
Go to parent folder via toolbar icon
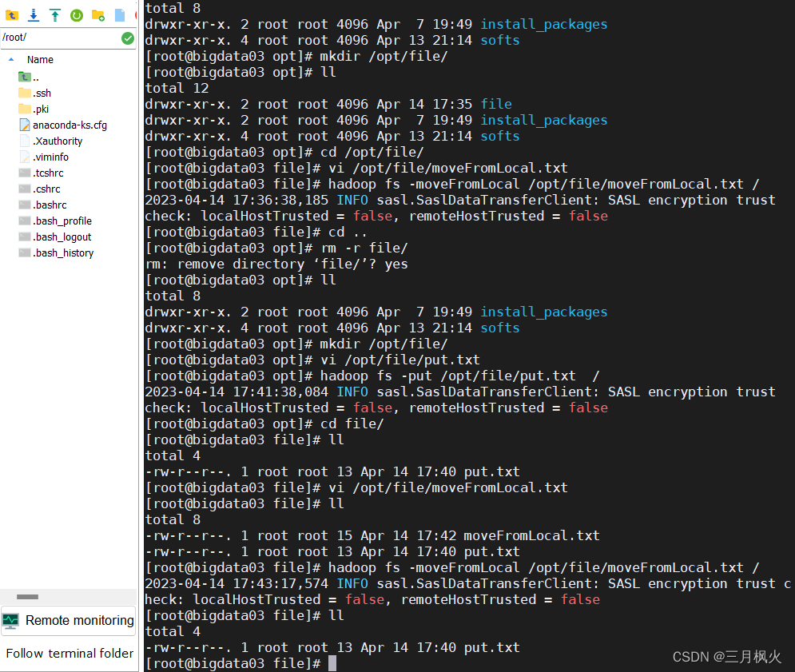(12, 15)
